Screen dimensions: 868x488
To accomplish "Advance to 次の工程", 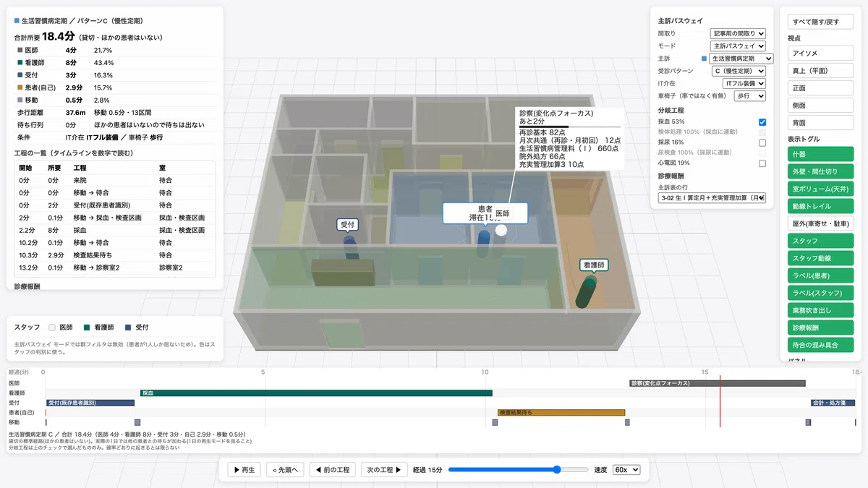I will point(384,470).
